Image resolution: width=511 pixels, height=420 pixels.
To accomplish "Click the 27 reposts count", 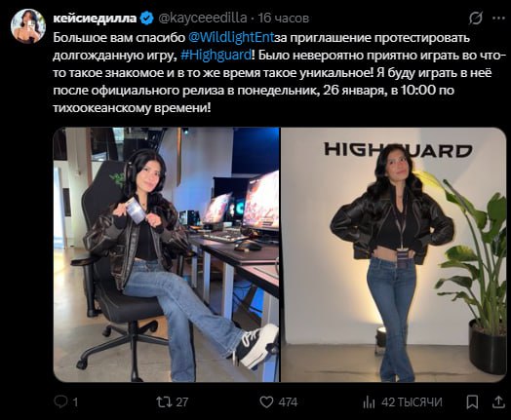I will tap(181, 402).
